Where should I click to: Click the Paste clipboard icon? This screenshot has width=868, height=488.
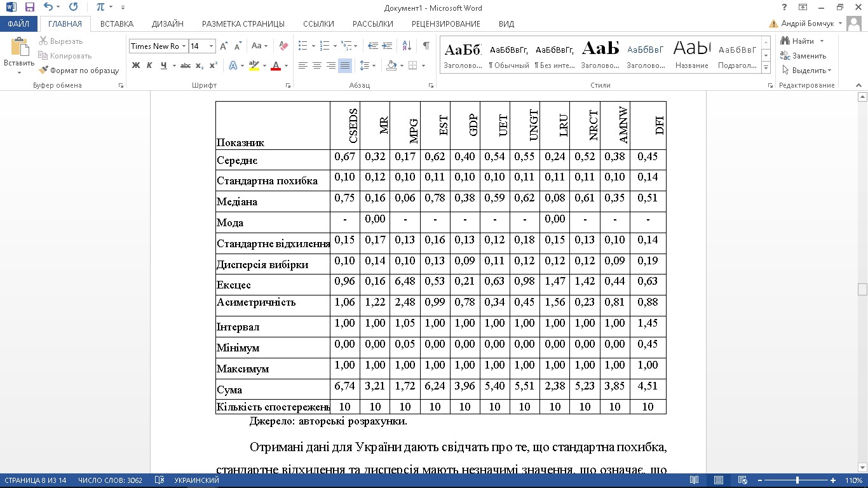pyautogui.click(x=19, y=49)
